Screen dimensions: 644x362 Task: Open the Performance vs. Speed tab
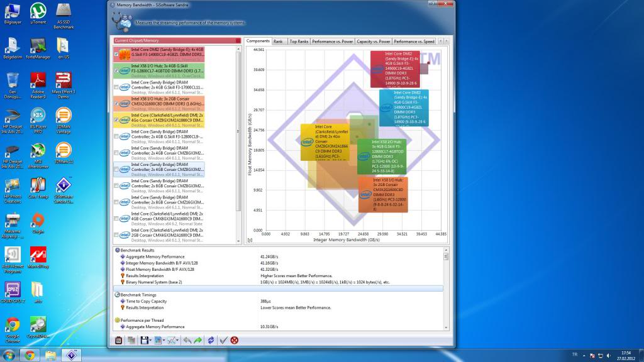pyautogui.click(x=414, y=41)
